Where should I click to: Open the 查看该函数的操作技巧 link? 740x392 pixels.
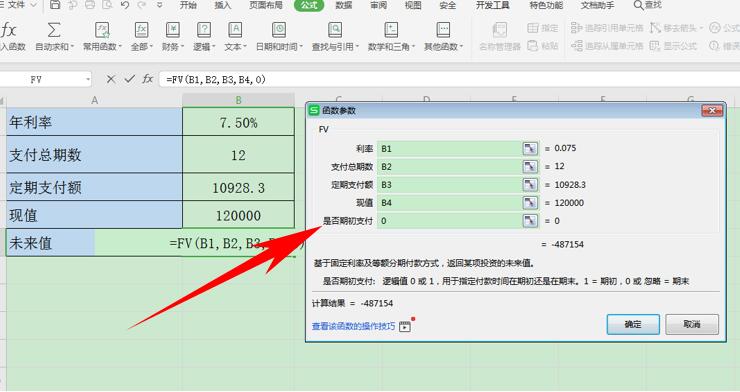click(353, 326)
